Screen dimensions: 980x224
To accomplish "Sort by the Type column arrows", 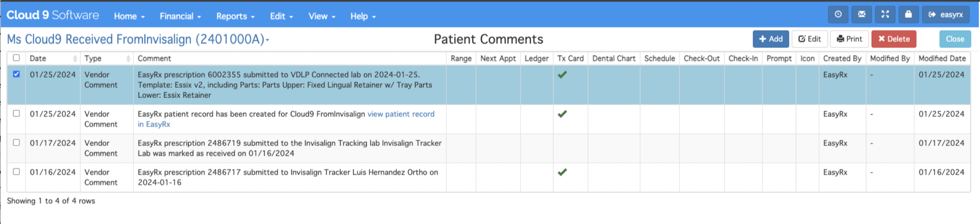I will [128, 58].
